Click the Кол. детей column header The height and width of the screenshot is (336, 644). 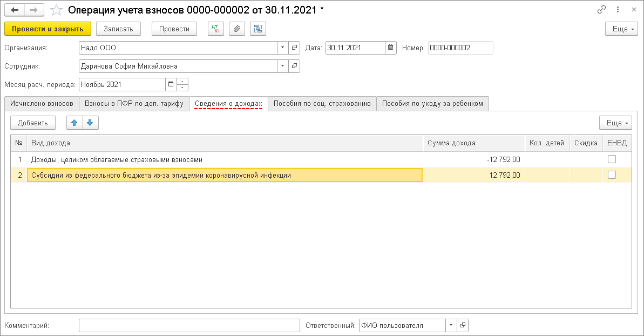point(547,143)
